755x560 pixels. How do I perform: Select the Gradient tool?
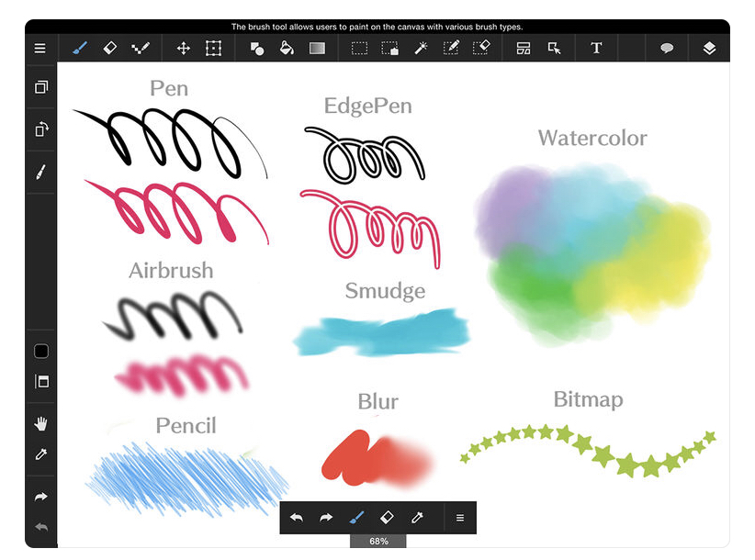(x=318, y=48)
